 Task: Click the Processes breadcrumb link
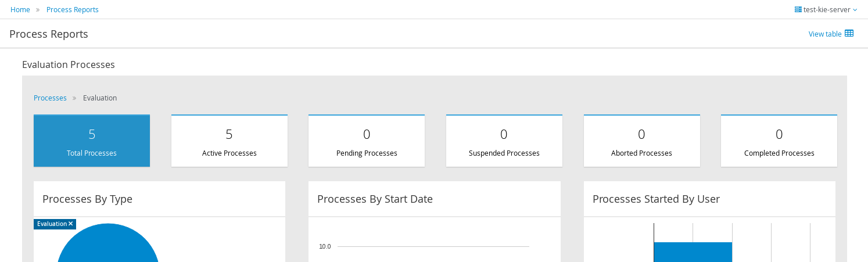coord(50,98)
